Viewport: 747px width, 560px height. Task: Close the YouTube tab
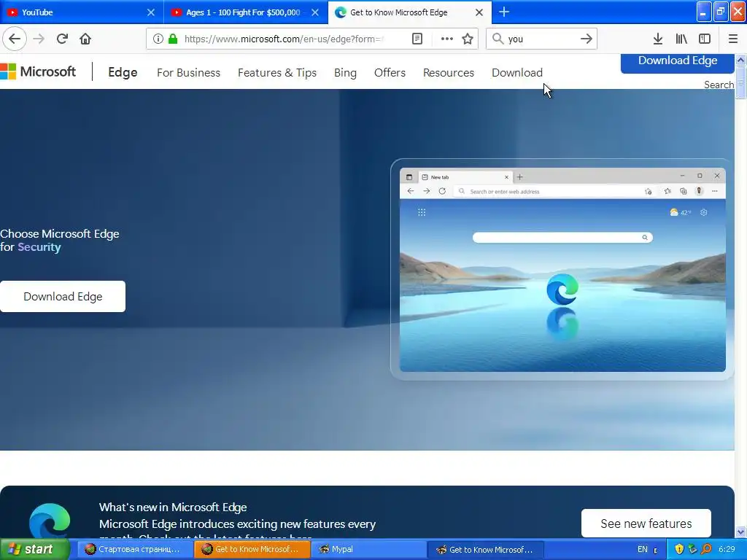coord(150,12)
